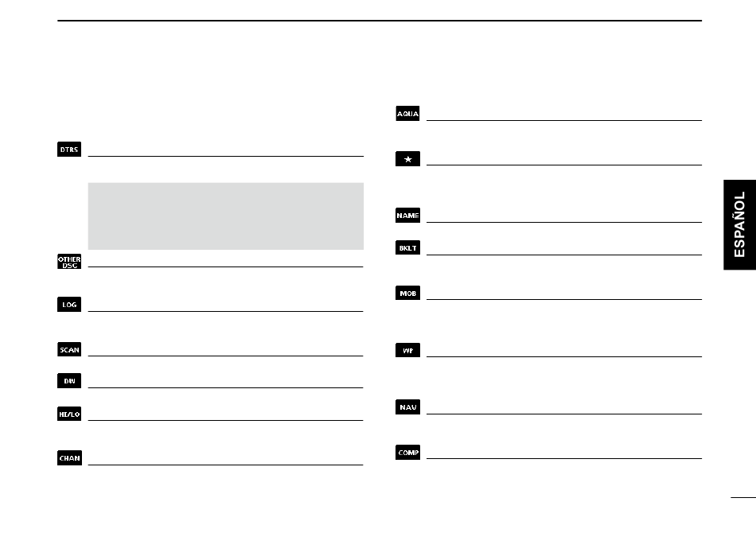Select the AQUA key icon

[x=407, y=113]
